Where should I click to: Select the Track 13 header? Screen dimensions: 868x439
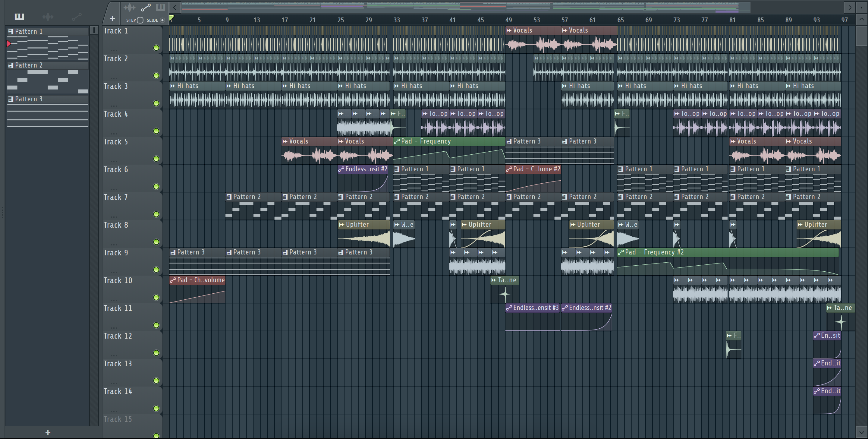click(132, 372)
